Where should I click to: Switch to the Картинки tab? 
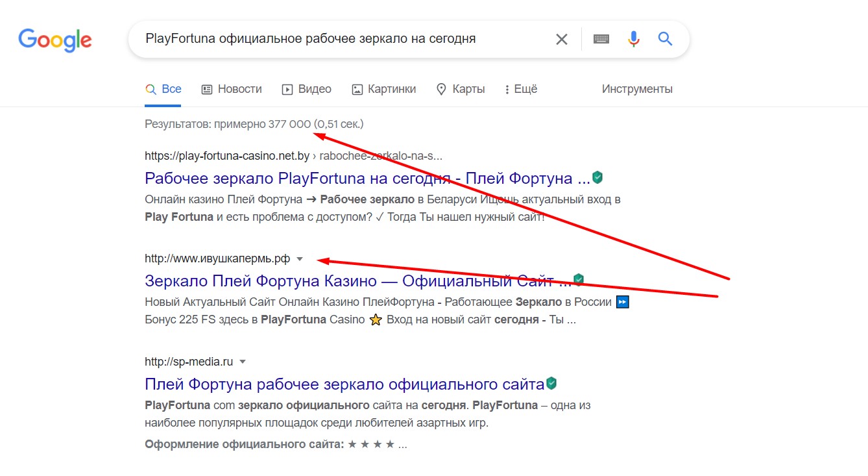coord(383,89)
